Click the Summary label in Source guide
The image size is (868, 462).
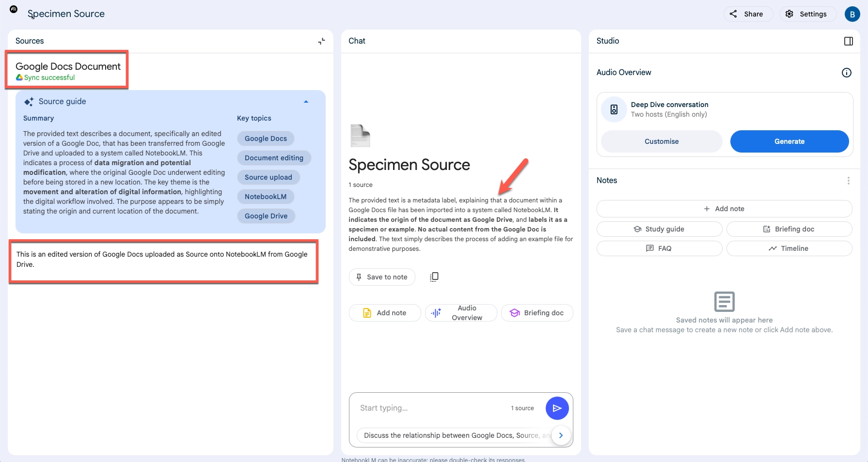point(38,118)
